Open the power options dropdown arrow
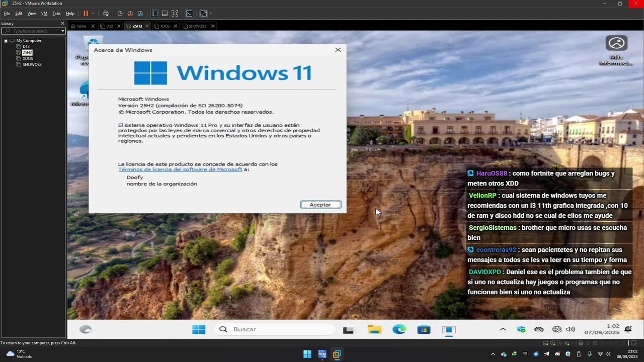 [93, 14]
